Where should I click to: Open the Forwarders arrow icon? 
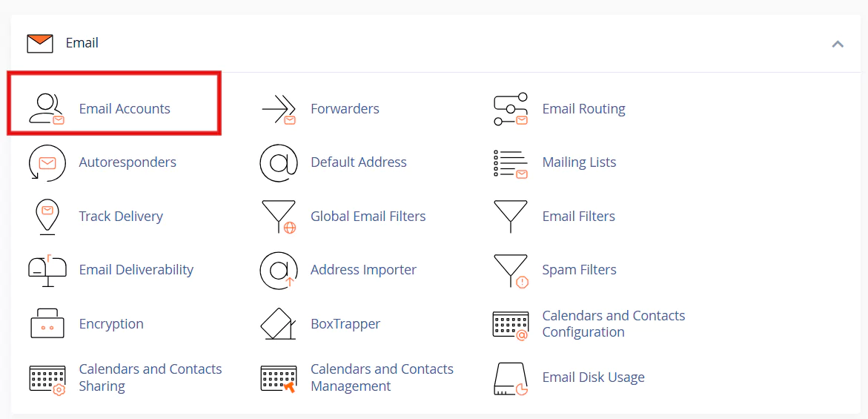279,108
